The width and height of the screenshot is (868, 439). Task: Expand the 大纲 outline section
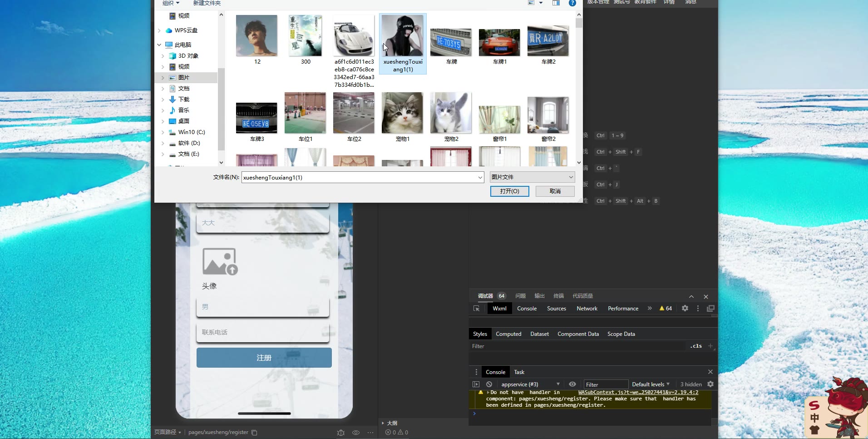390,423
